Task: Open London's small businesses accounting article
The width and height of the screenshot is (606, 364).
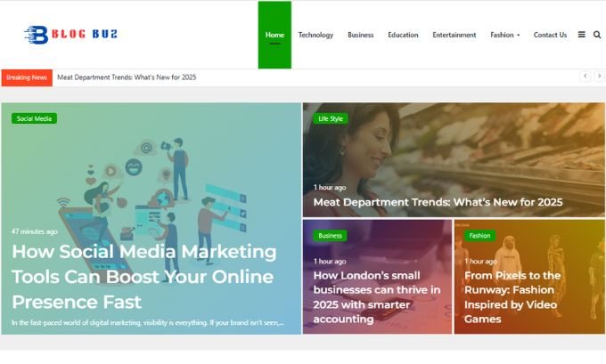Action: [377, 297]
